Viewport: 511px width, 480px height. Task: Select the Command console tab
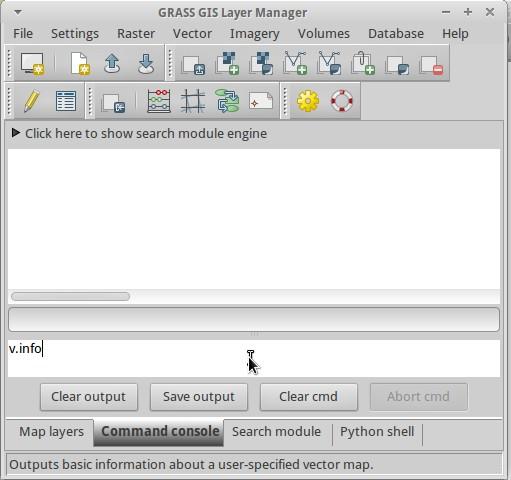point(159,432)
